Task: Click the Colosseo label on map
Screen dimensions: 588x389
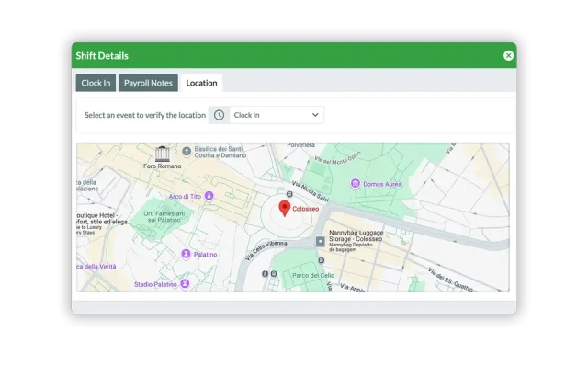Action: pyautogui.click(x=306, y=209)
